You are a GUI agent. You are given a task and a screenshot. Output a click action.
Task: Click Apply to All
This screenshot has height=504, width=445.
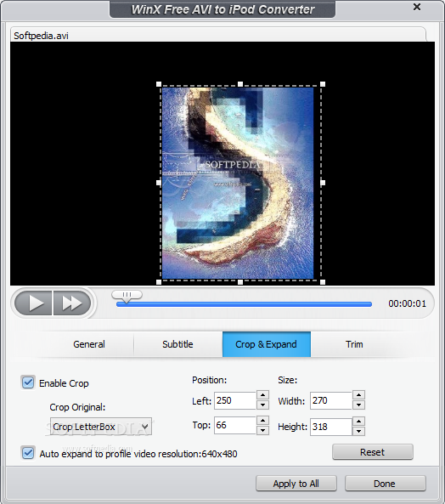(296, 484)
